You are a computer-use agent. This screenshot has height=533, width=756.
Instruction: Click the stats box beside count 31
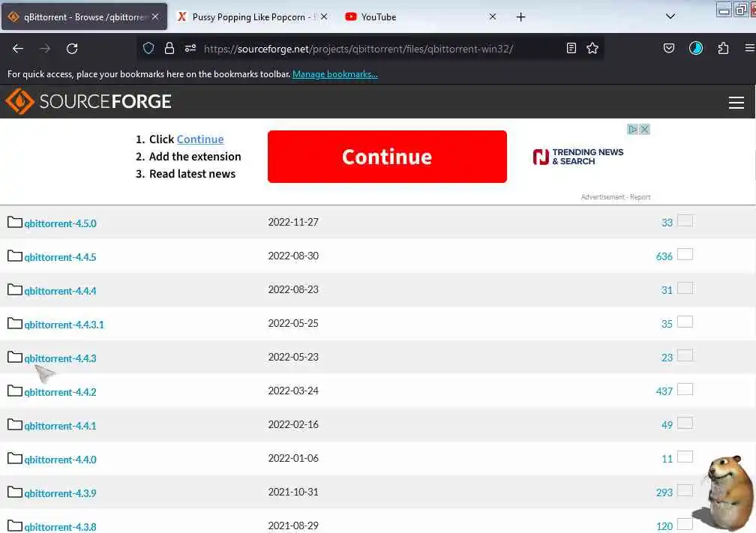(x=685, y=288)
